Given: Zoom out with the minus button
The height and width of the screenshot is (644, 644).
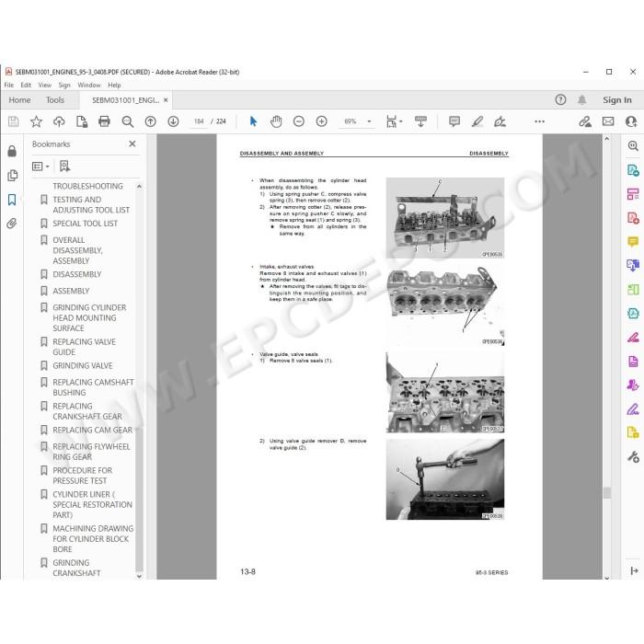Looking at the screenshot, I should [x=299, y=121].
